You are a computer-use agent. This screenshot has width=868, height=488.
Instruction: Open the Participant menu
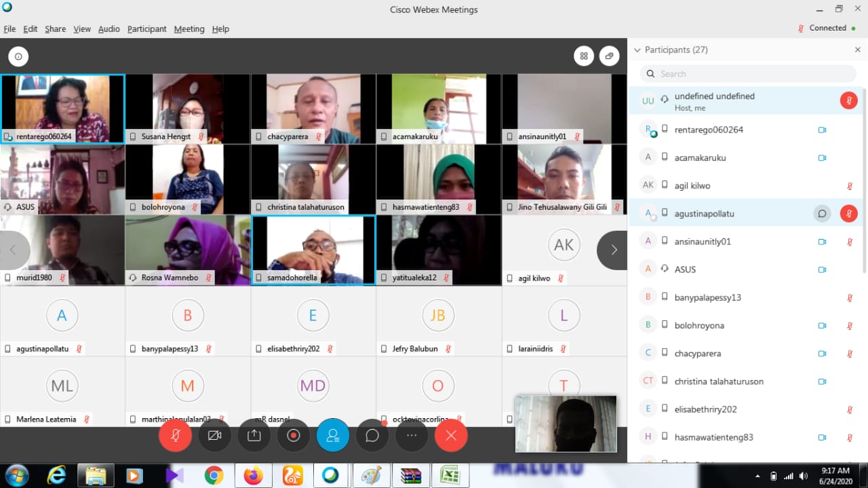(x=146, y=29)
